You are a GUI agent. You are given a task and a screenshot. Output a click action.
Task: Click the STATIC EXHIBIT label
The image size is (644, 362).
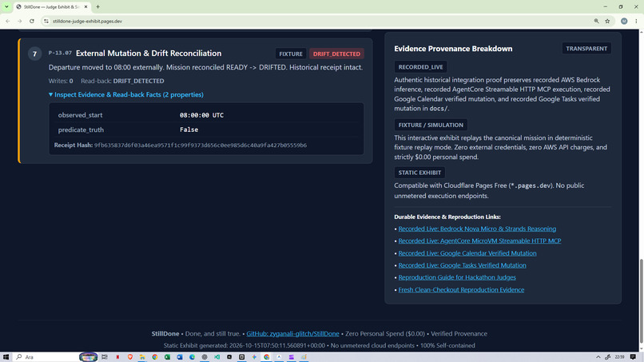(x=419, y=173)
